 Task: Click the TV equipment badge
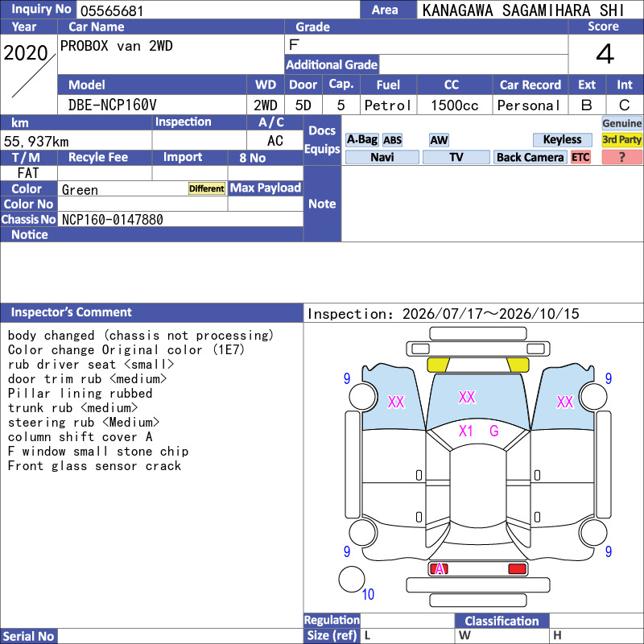click(456, 157)
